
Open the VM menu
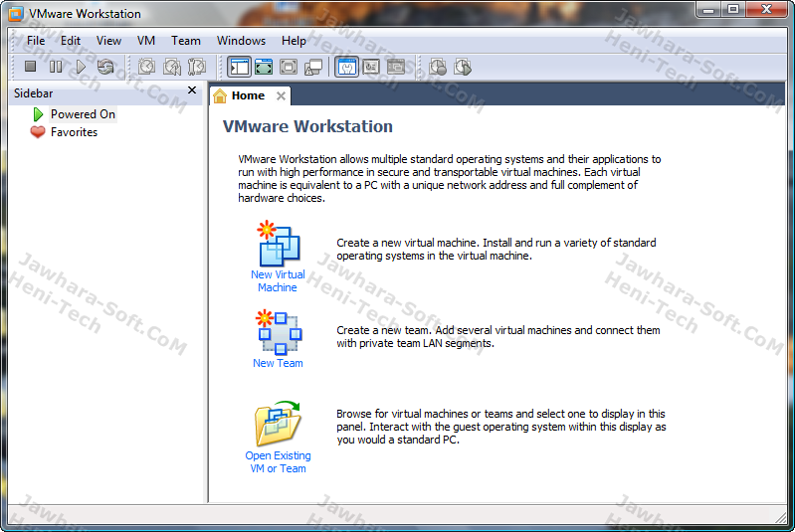[x=146, y=41]
